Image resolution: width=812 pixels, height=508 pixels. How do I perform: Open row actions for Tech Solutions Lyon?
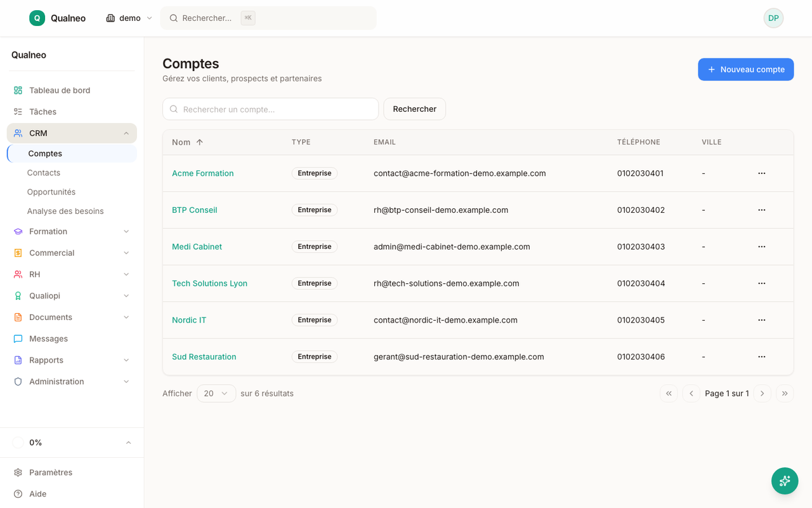[762, 283]
